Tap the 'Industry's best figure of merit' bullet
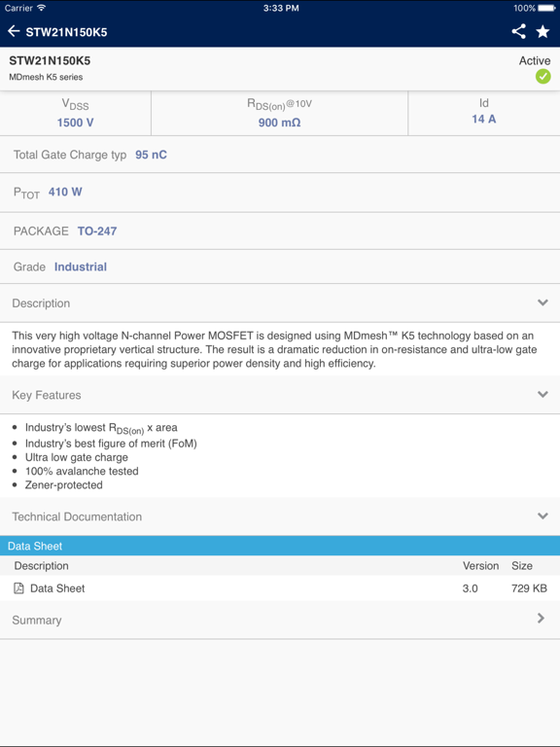The width and height of the screenshot is (560, 747). [111, 444]
